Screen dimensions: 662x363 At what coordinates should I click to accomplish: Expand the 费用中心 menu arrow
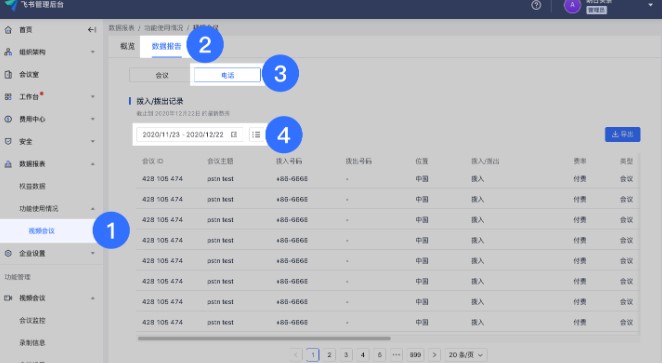[x=92, y=119]
